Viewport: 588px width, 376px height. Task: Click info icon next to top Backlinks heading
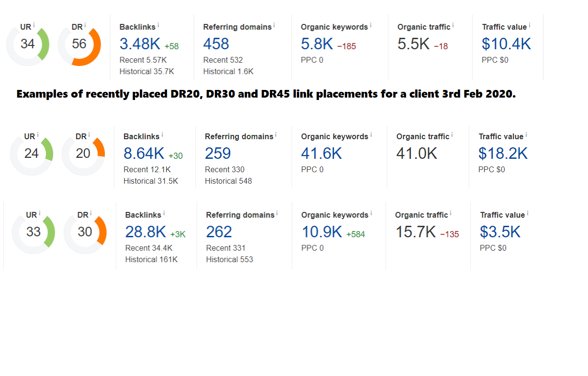pyautogui.click(x=158, y=25)
